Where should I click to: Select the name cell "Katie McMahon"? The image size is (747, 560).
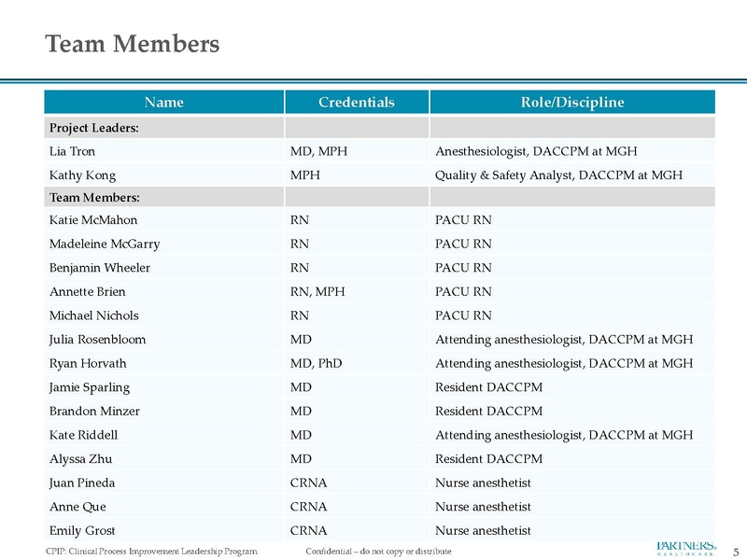point(92,220)
